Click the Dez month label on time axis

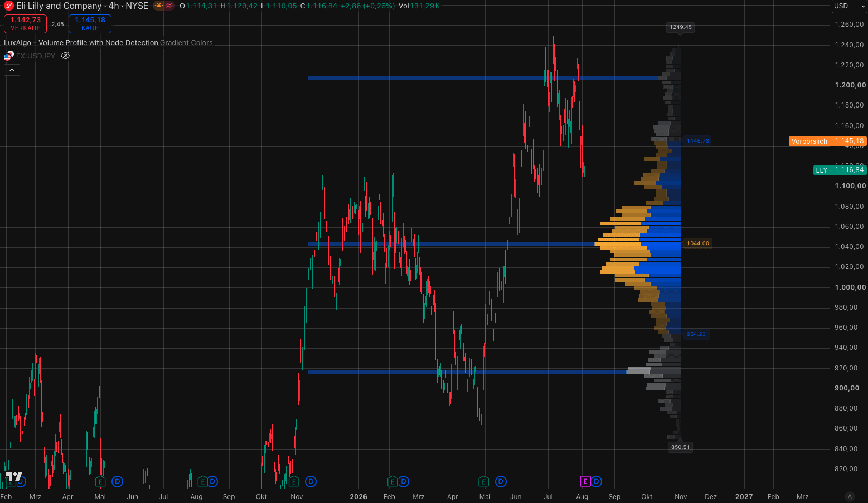(x=711, y=497)
